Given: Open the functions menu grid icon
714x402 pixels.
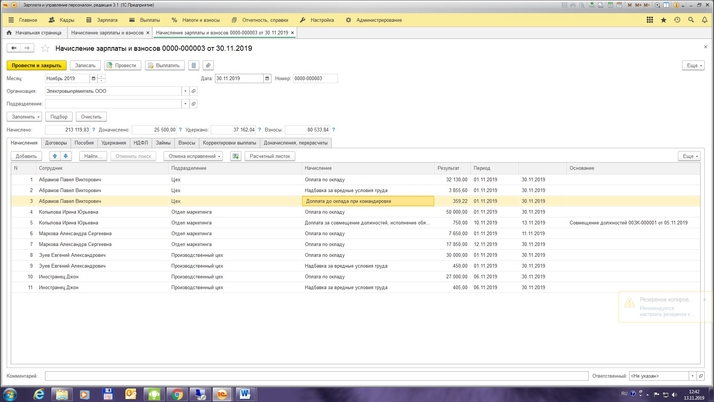Looking at the screenshot, I should click(649, 19).
